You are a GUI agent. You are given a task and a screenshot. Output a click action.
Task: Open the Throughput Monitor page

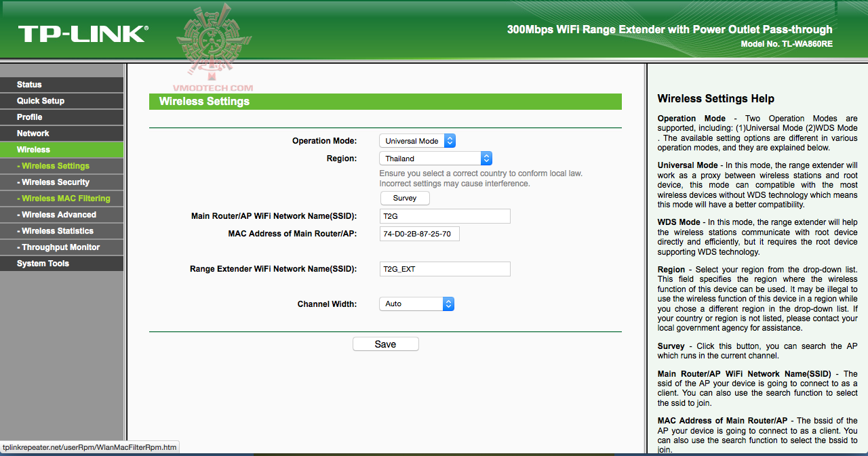[x=62, y=247]
